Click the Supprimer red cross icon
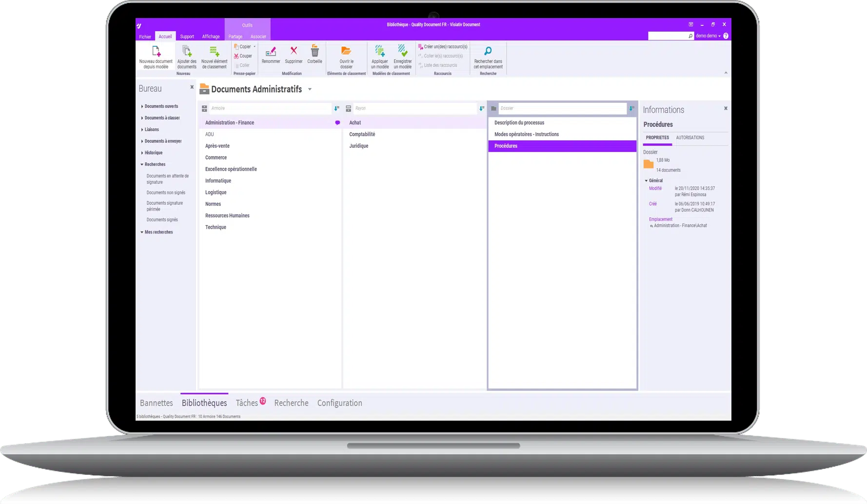This screenshot has height=504, width=867. tap(293, 52)
